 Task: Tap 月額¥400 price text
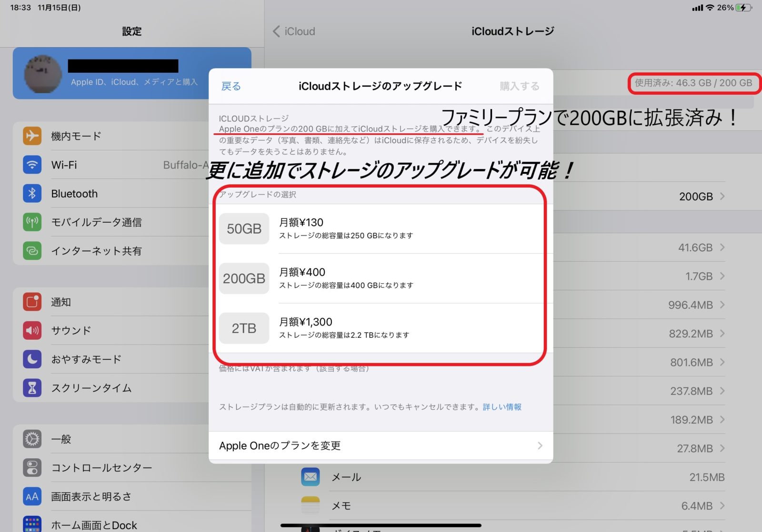(302, 272)
